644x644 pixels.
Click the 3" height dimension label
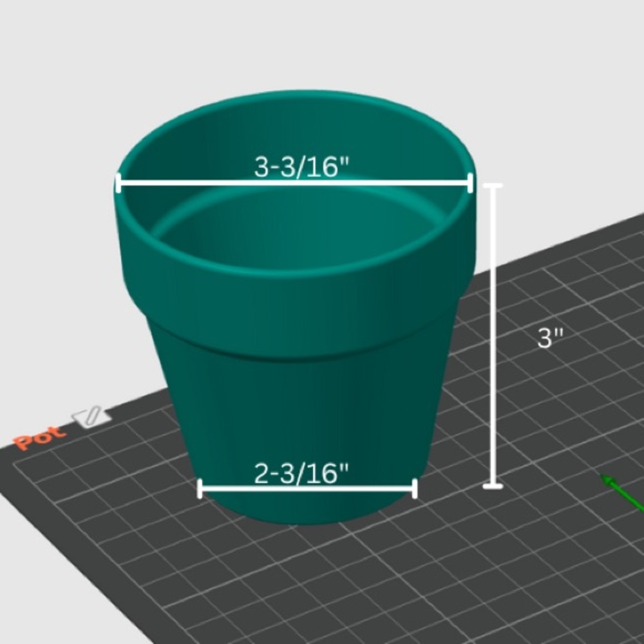(551, 338)
